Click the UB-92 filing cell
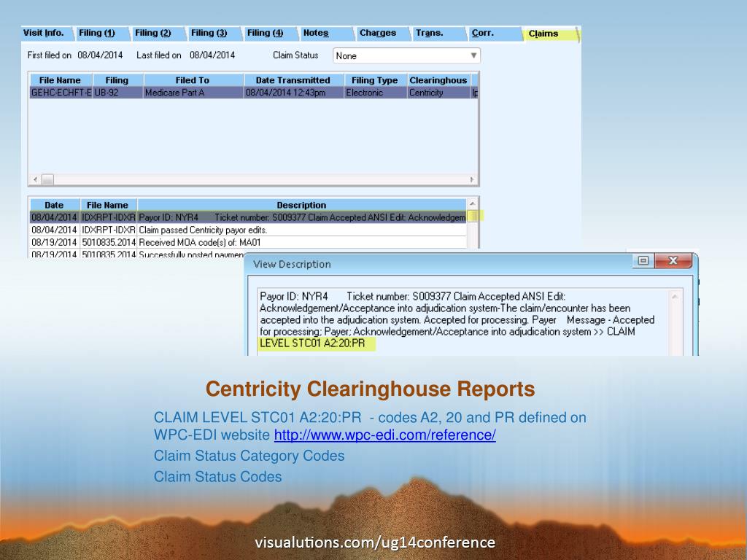 (117, 93)
